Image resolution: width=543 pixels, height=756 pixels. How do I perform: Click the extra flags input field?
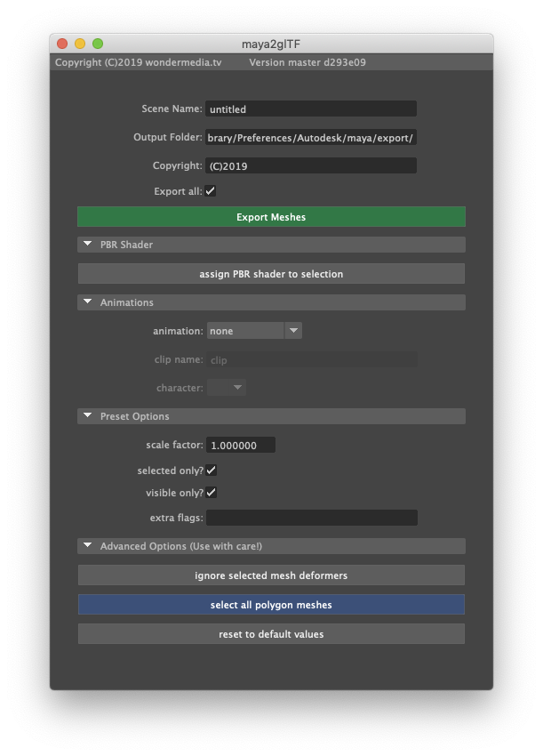(x=310, y=517)
